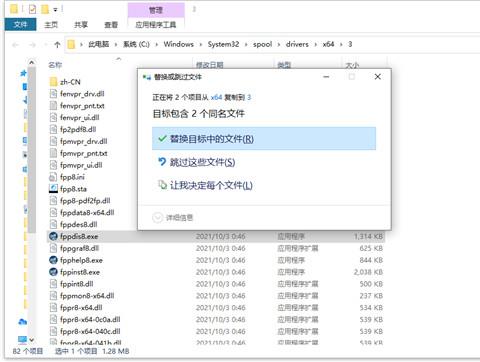Sort by Name (名称) column header
The height and width of the screenshot is (362, 480).
pyautogui.click(x=55, y=65)
